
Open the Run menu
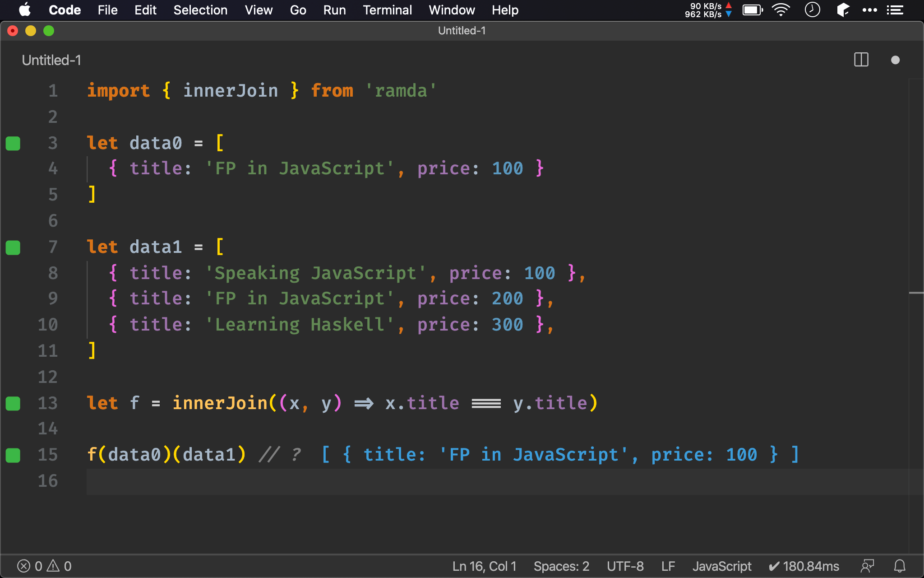click(x=334, y=10)
